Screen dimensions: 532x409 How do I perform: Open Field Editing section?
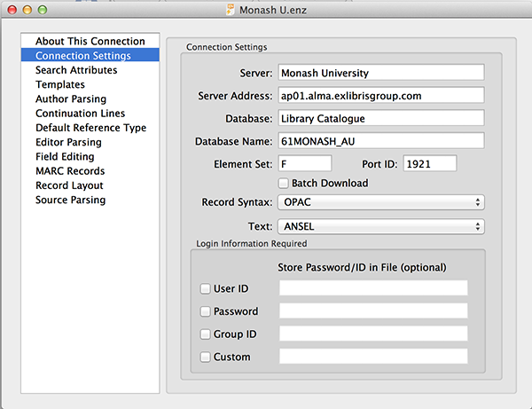pos(90,156)
